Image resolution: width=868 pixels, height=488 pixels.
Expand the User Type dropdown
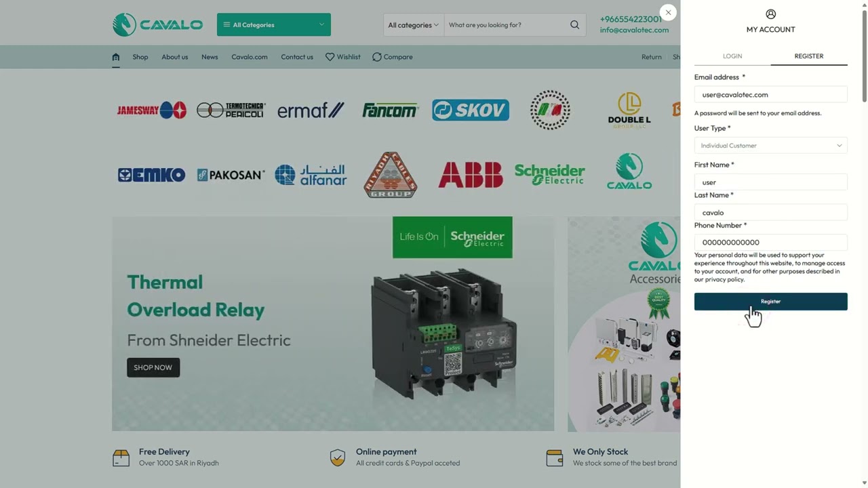771,146
